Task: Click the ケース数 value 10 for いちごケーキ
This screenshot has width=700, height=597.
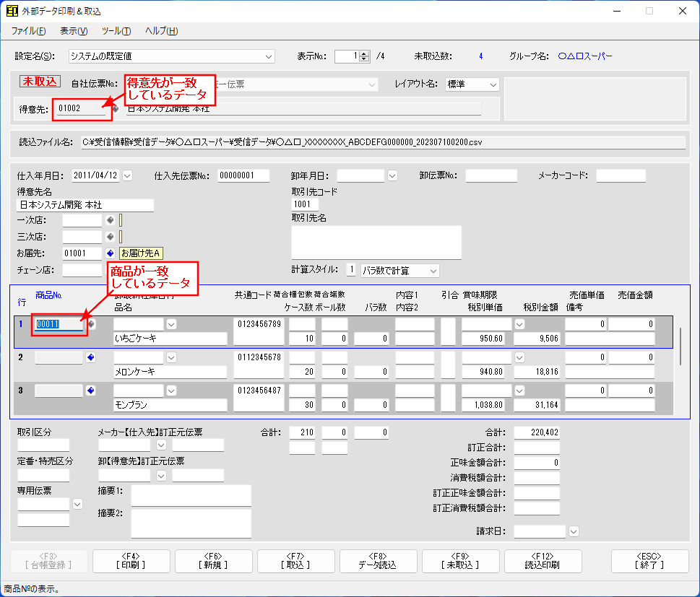Action: coord(302,339)
